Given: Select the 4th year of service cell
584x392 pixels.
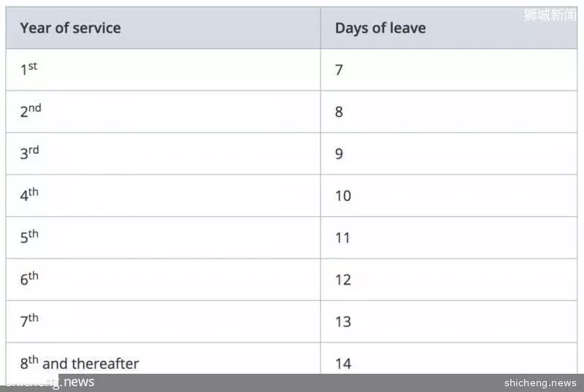Looking at the screenshot, I should 163,196.
